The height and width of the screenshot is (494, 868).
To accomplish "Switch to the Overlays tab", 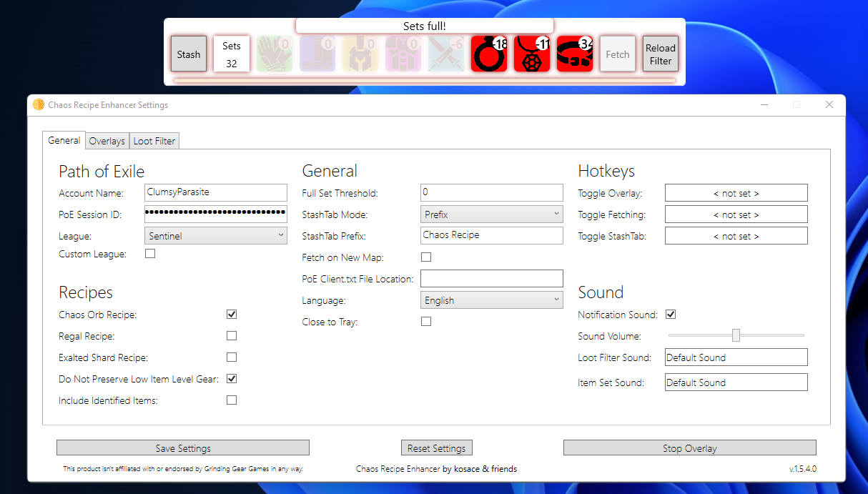I will (107, 141).
